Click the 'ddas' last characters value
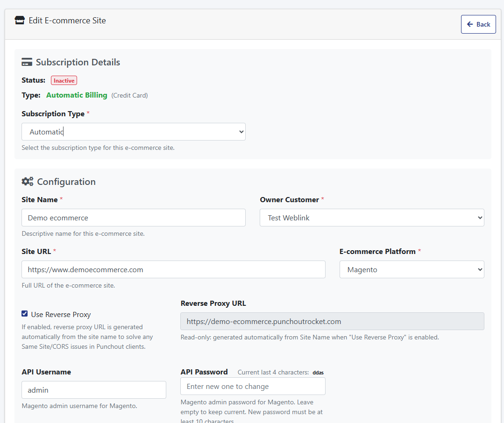The width and height of the screenshot is (504, 423). pyautogui.click(x=318, y=373)
